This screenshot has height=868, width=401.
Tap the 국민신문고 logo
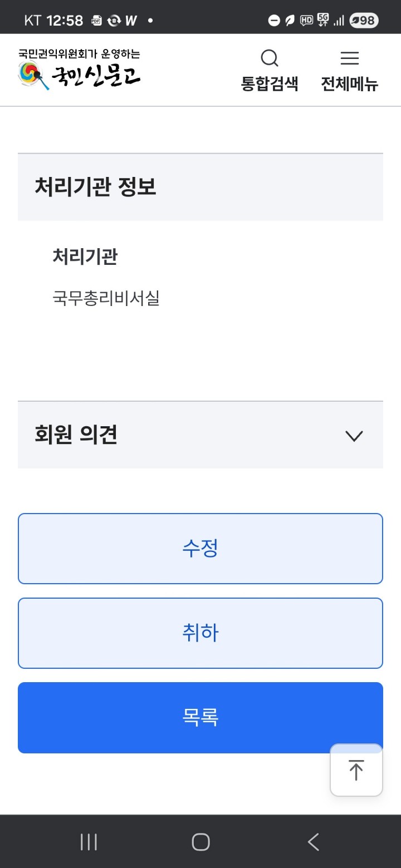pos(79,70)
